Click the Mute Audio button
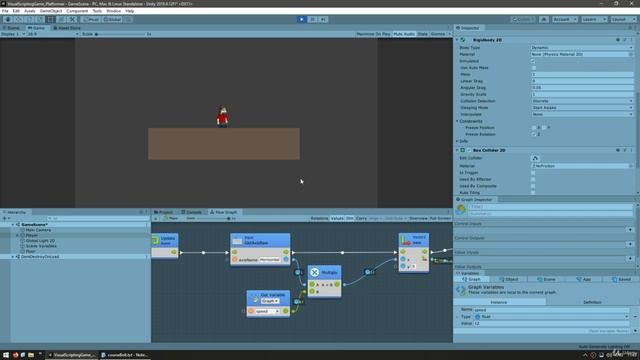Image resolution: width=640 pixels, height=360 pixels. (x=404, y=34)
